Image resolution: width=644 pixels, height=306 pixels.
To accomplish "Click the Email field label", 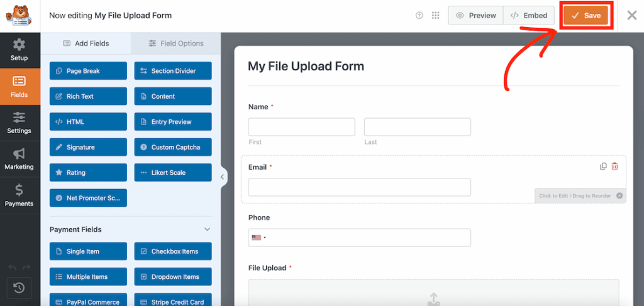I will tap(257, 167).
